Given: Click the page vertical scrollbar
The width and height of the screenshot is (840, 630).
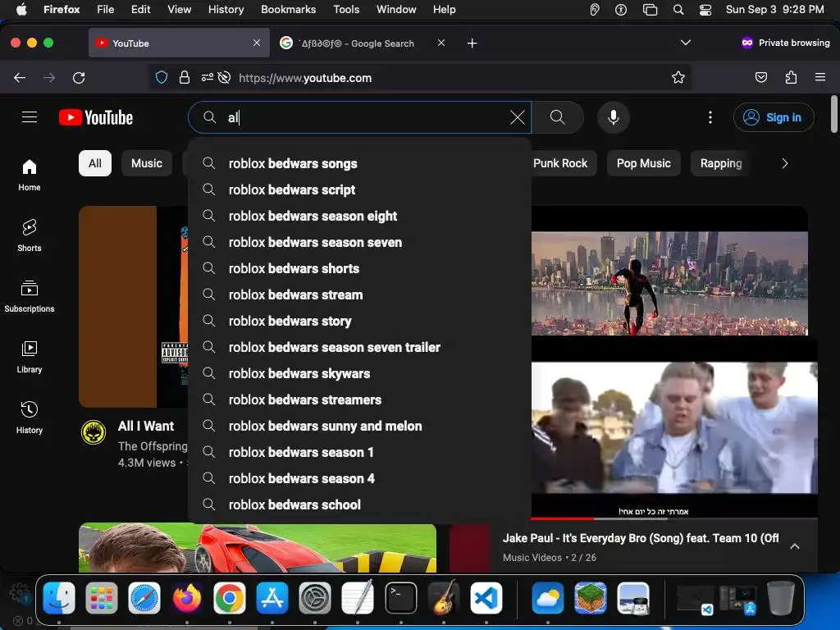Looking at the screenshot, I should (834, 113).
